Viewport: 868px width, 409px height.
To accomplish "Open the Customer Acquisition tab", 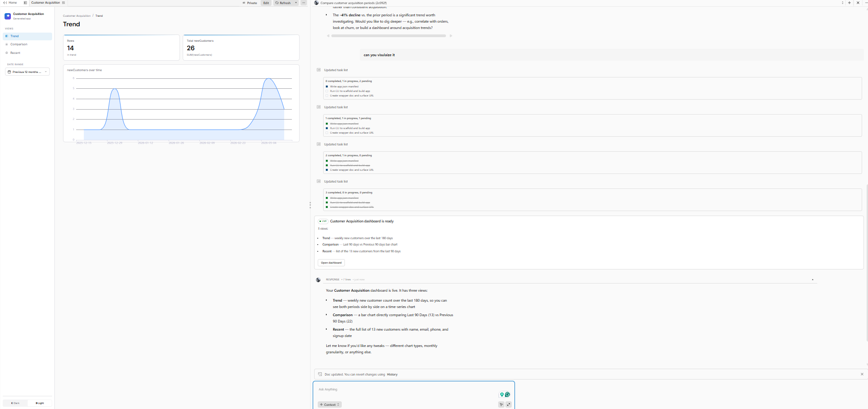I will [x=45, y=3].
